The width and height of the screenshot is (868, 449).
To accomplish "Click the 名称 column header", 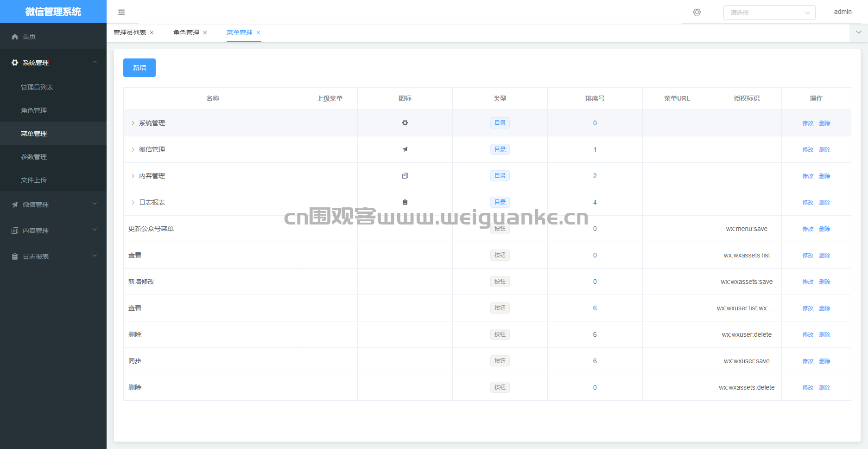I will (x=213, y=98).
